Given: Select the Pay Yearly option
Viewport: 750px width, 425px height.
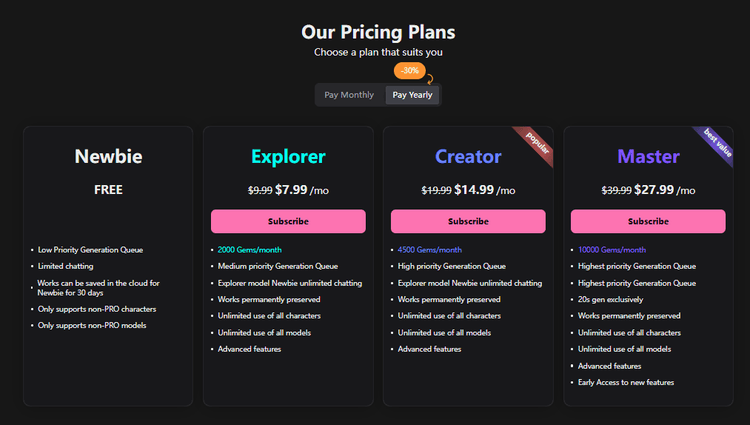Looking at the screenshot, I should coord(412,95).
